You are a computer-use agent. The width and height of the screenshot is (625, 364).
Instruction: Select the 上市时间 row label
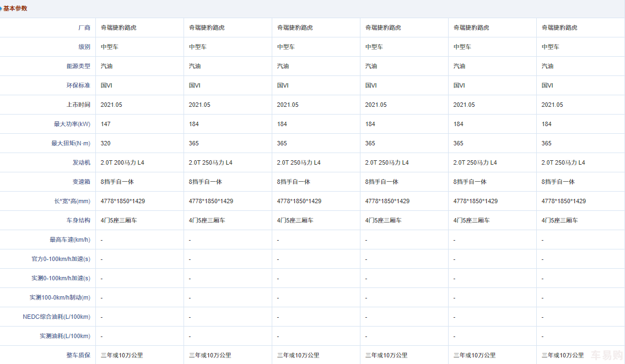click(x=78, y=105)
